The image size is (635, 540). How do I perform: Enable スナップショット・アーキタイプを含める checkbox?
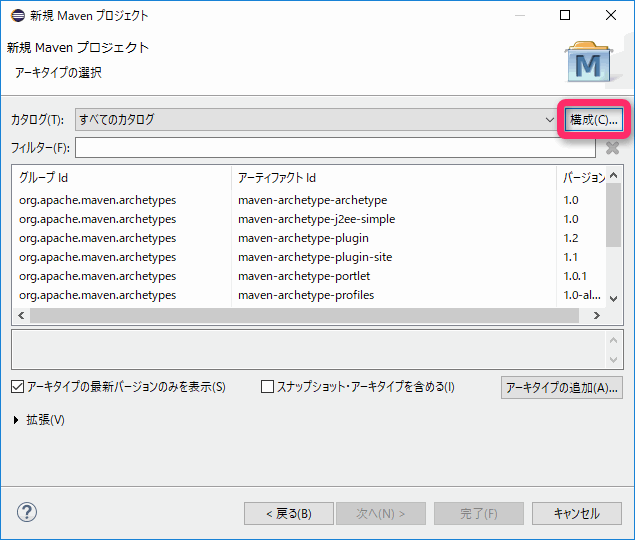tap(267, 387)
